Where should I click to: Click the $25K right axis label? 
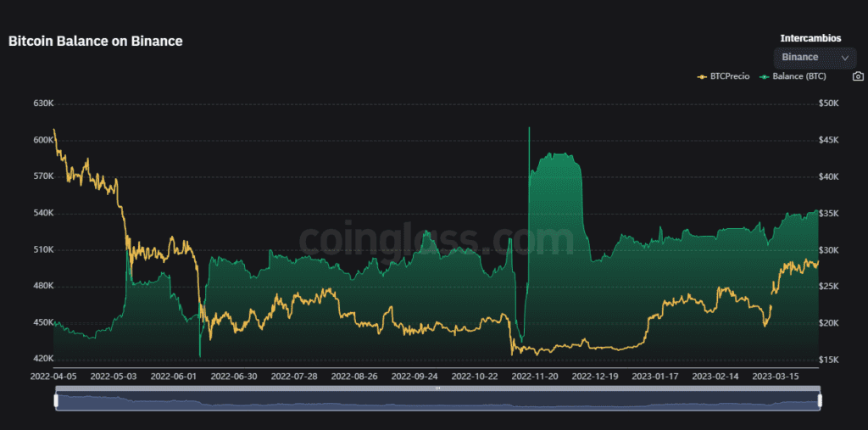(829, 287)
